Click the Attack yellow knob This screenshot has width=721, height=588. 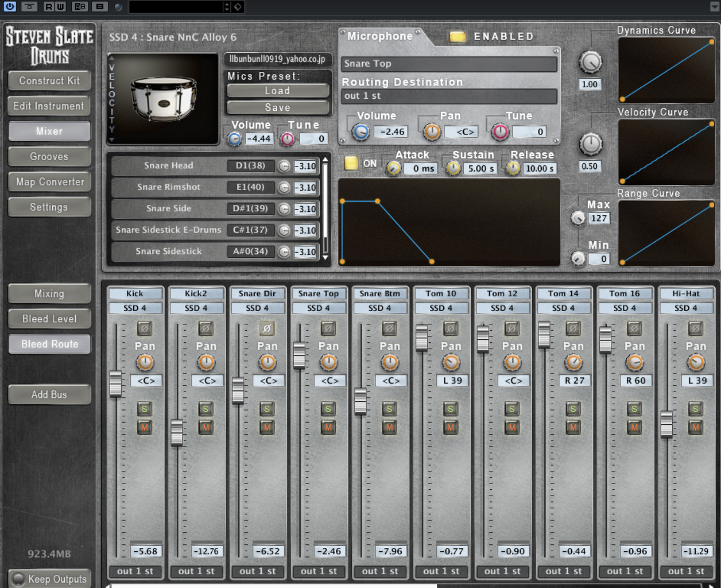pos(393,168)
